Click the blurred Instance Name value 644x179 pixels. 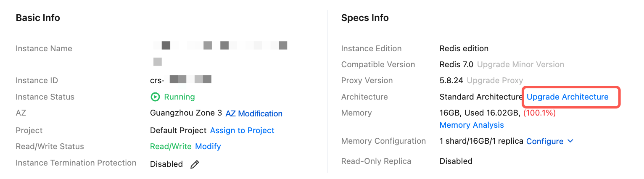pos(220,45)
